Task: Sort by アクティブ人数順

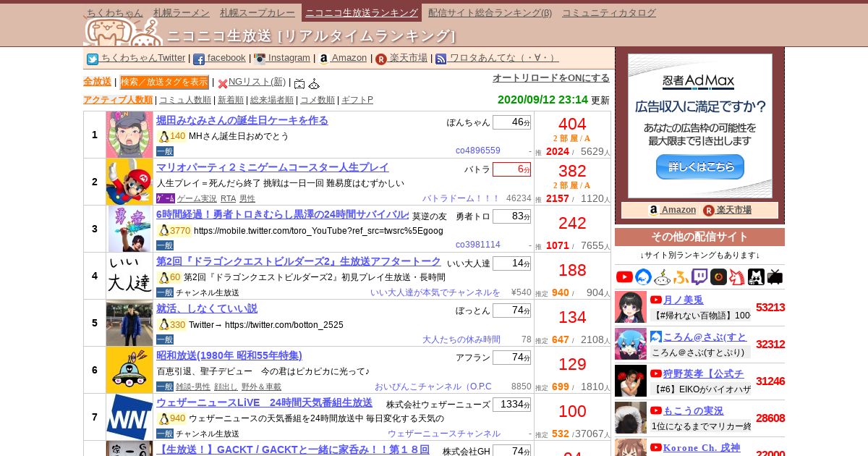Action: (x=118, y=100)
